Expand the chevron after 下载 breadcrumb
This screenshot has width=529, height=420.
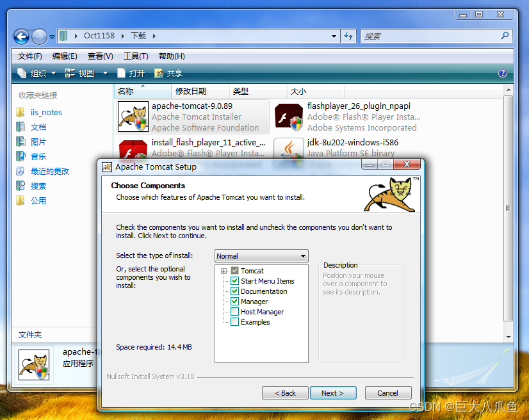(154, 36)
